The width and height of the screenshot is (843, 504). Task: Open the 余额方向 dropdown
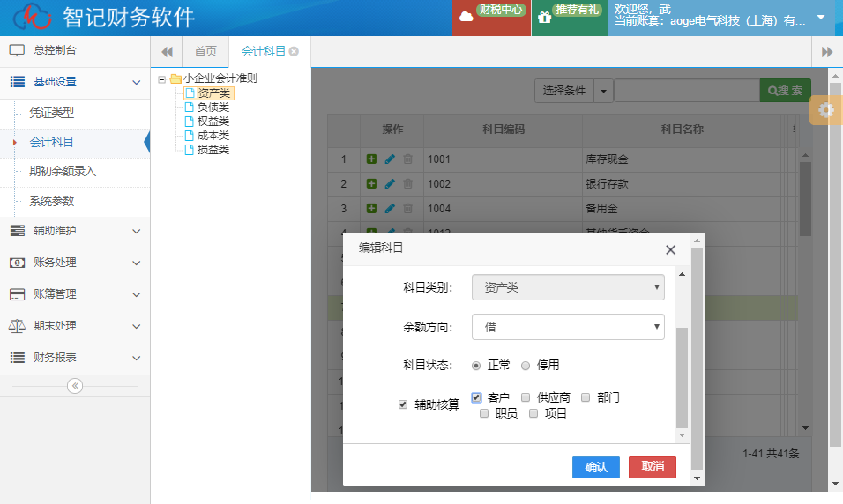(568, 327)
